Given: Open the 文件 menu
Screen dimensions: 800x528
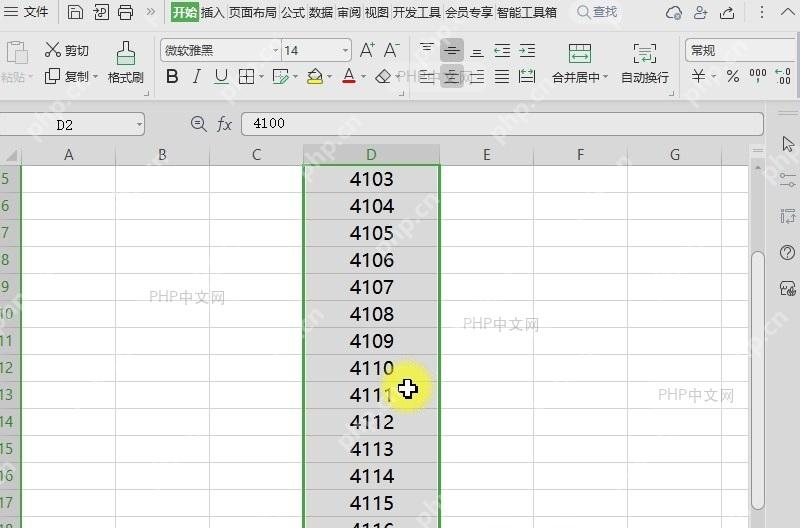Looking at the screenshot, I should (26, 12).
